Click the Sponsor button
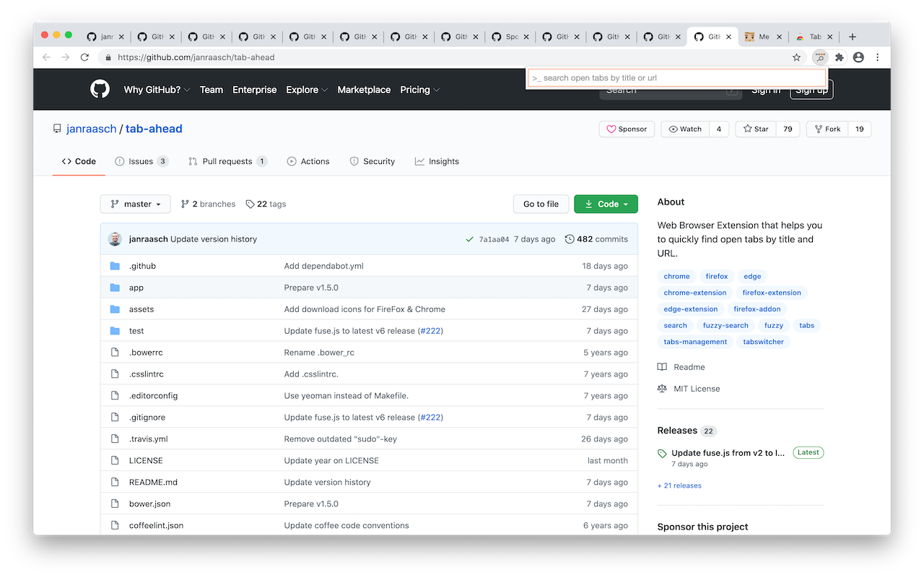This screenshot has width=924, height=578. click(627, 129)
